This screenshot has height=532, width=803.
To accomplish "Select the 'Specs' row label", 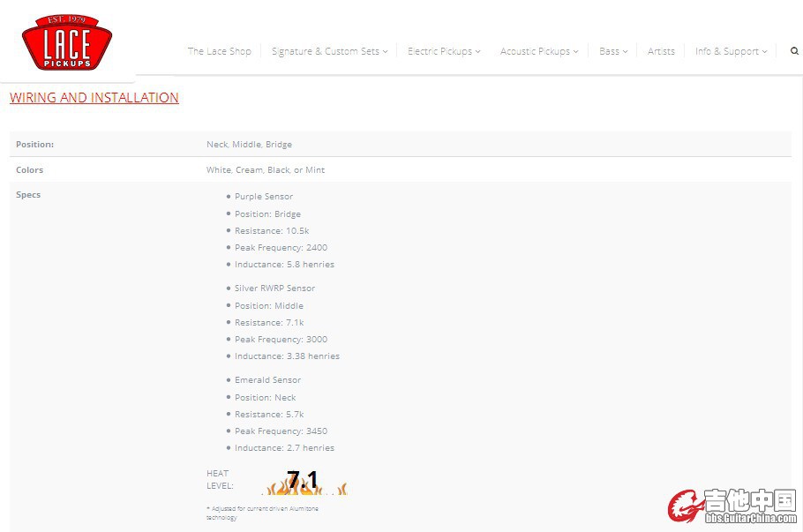I will pyautogui.click(x=28, y=195).
